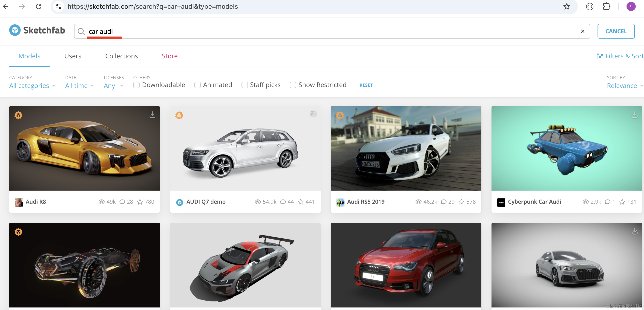Open the silver Audi Q7 thumbnail
644x310 pixels.
click(245, 148)
